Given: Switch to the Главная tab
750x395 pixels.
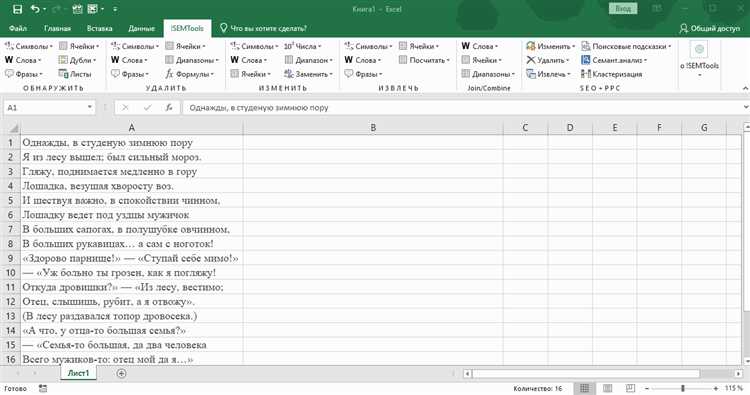Looking at the screenshot, I should (x=57, y=29).
